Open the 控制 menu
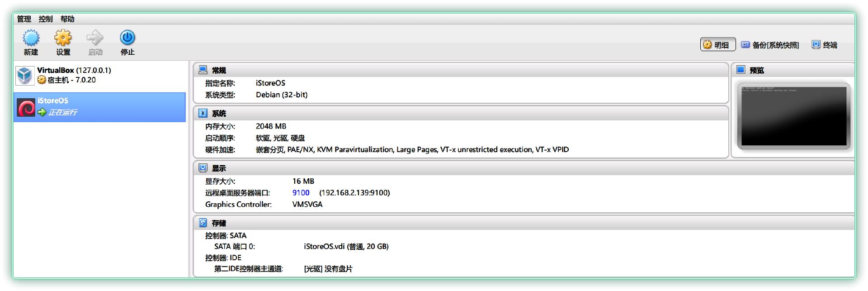 coord(46,19)
